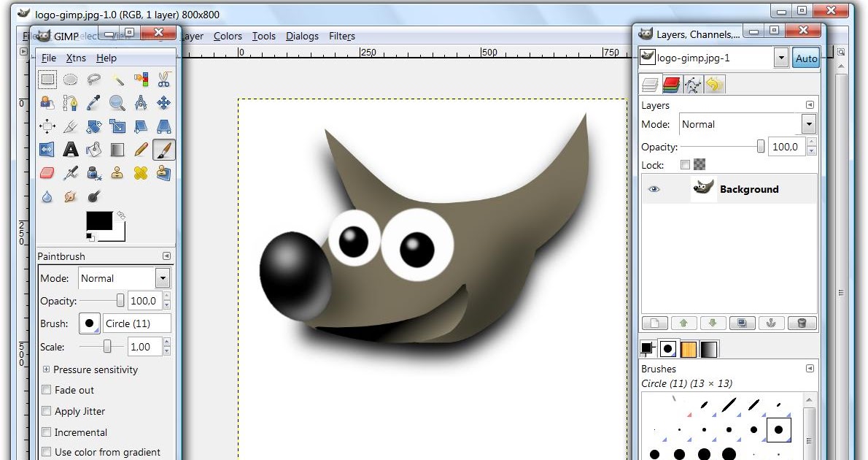The height and width of the screenshot is (460, 868).
Task: Select the Color Picker eyedropper tool
Action: (x=94, y=103)
